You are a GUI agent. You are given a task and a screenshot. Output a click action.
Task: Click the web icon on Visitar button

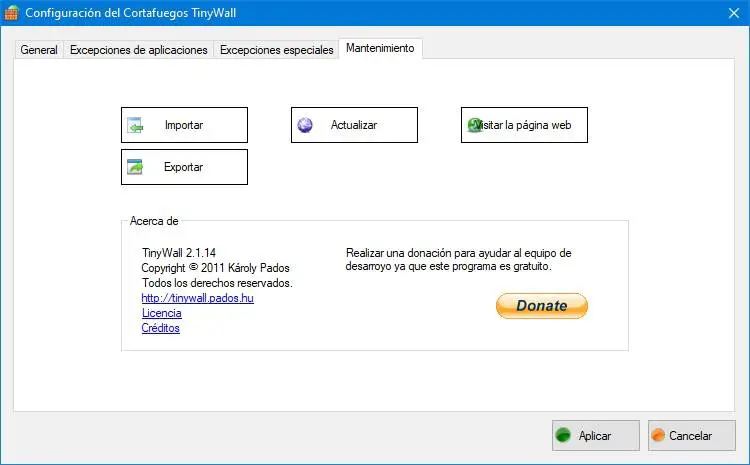[x=474, y=125]
